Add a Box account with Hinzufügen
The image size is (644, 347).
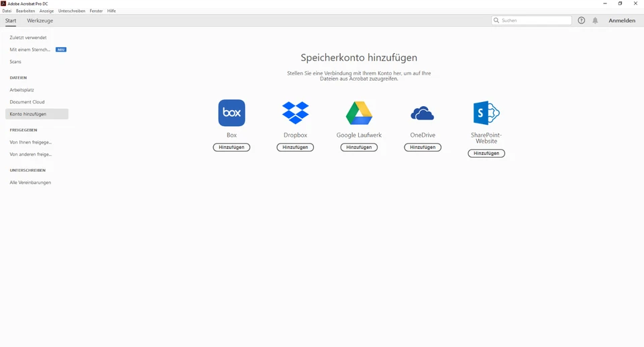click(x=231, y=147)
